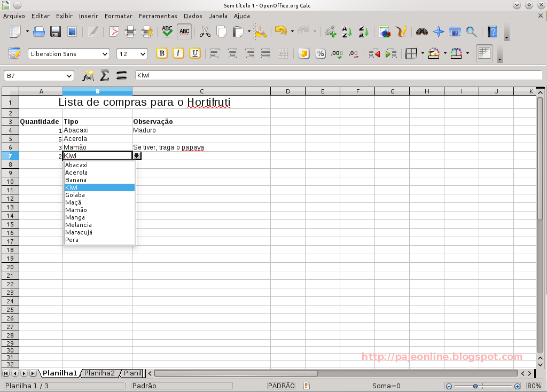The image size is (547, 392).
Task: Open the background color dropdown arrow
Action: pos(444,53)
